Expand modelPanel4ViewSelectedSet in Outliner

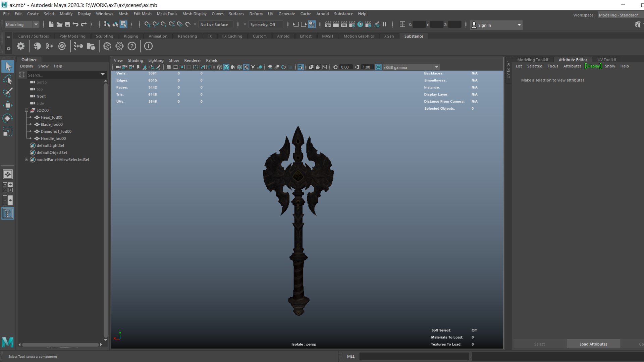[x=26, y=160]
